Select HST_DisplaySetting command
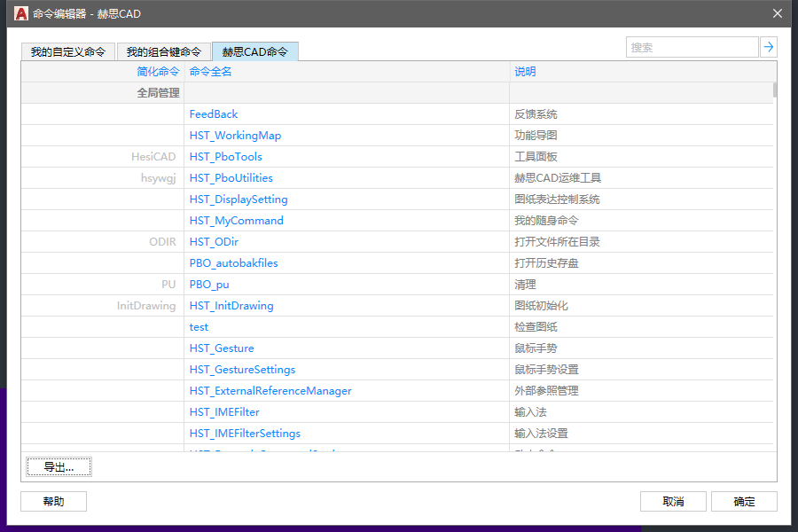Image resolution: width=798 pixels, height=532 pixels. tap(239, 199)
